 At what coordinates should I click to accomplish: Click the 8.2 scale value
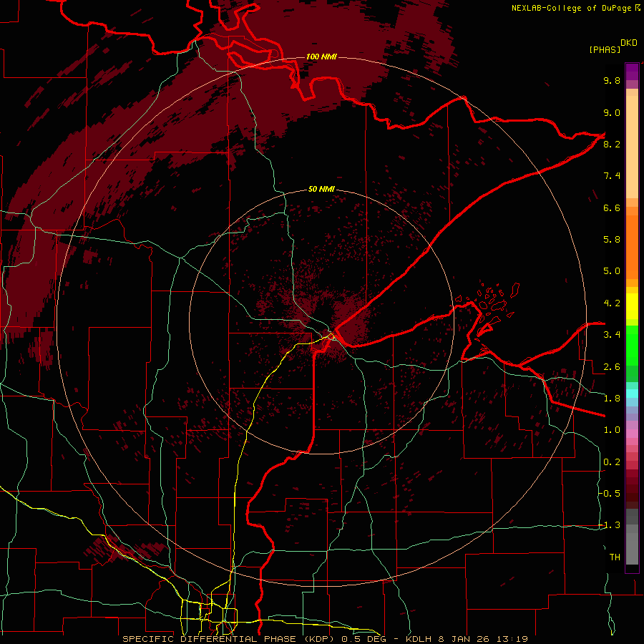pyautogui.click(x=612, y=144)
